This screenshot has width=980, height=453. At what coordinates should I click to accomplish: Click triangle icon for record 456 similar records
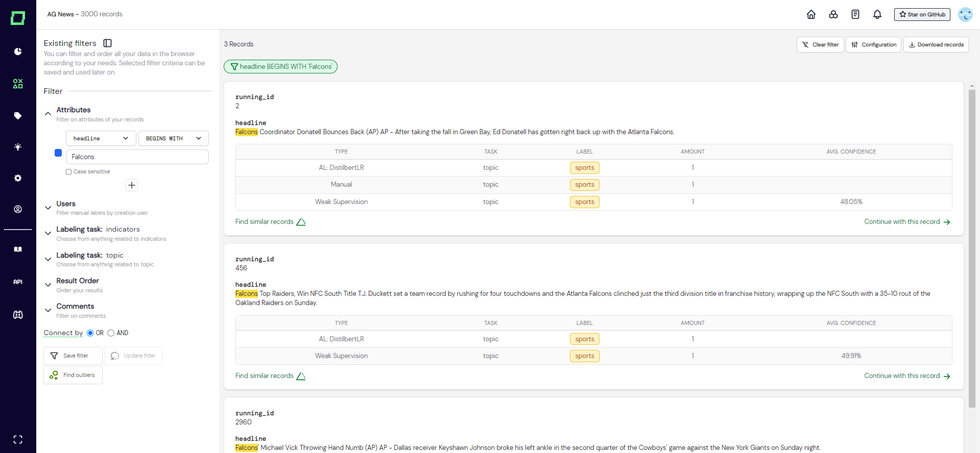click(x=301, y=376)
